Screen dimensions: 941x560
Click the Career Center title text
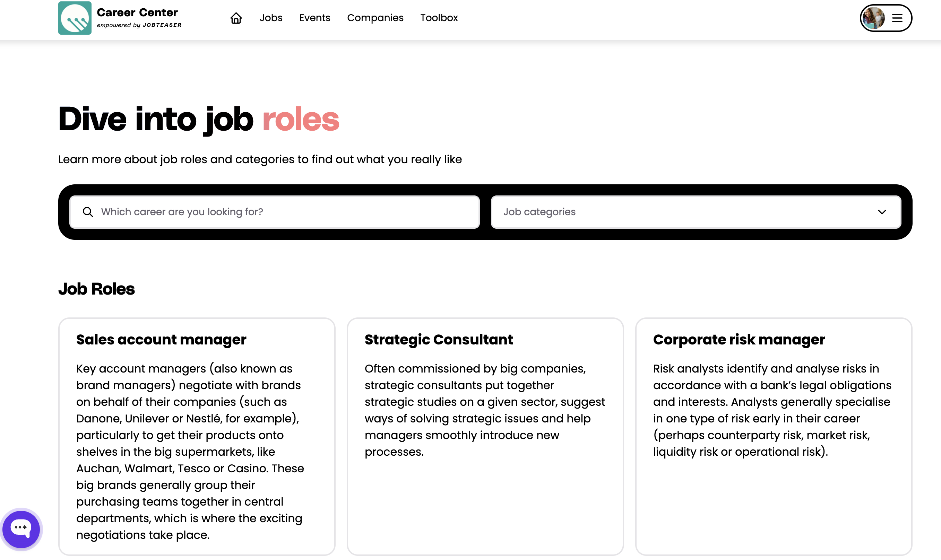[x=137, y=13]
